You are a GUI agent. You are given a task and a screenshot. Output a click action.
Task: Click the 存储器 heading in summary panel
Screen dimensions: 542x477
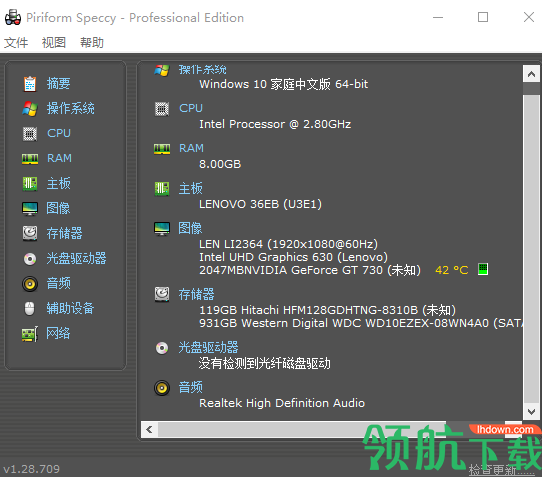point(196,294)
